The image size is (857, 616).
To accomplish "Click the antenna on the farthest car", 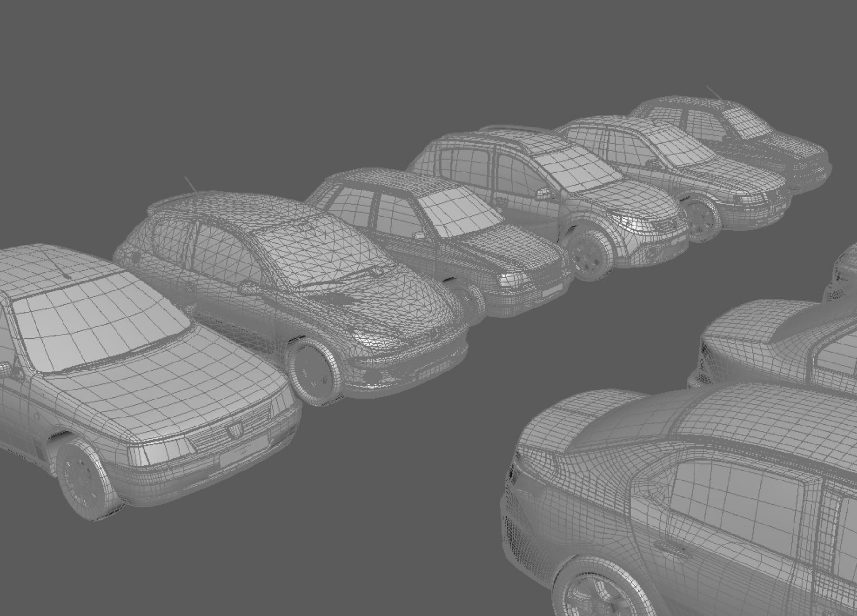I will tap(714, 93).
